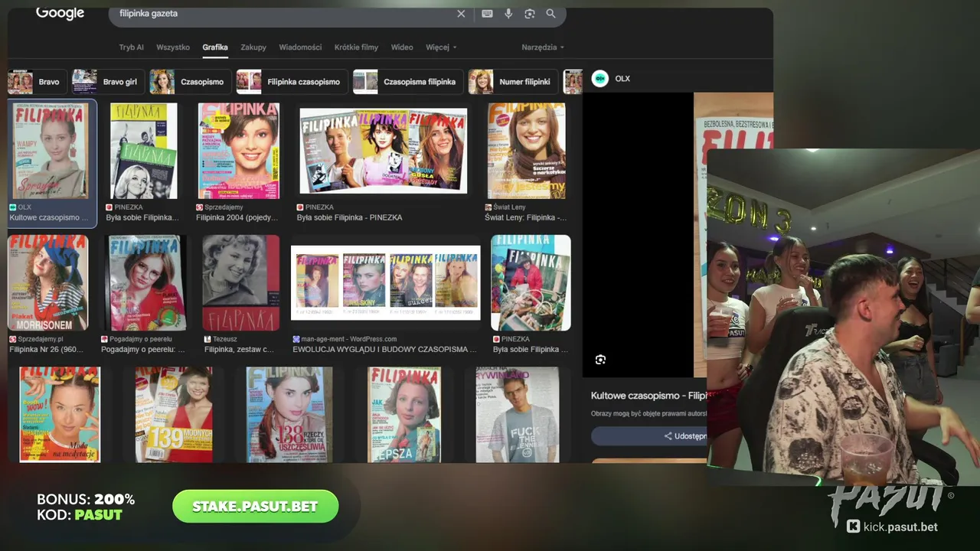
Task: Select the Czasopisma filipinka chip
Action: [x=408, y=82]
